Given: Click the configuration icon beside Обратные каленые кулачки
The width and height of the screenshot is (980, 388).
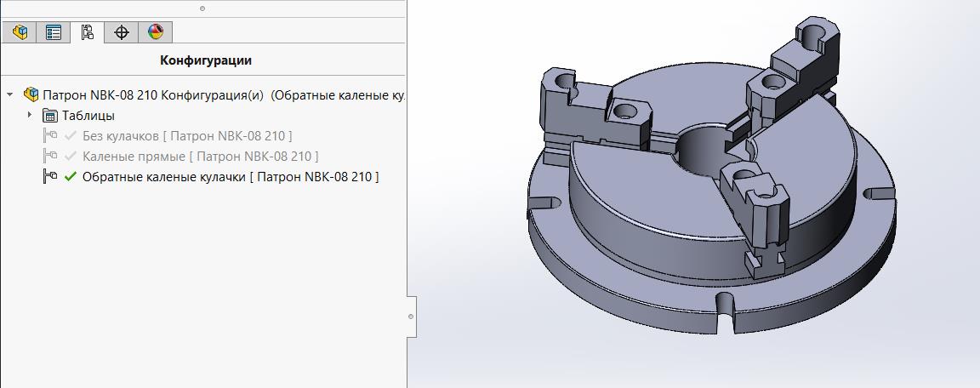Looking at the screenshot, I should coord(50,177).
